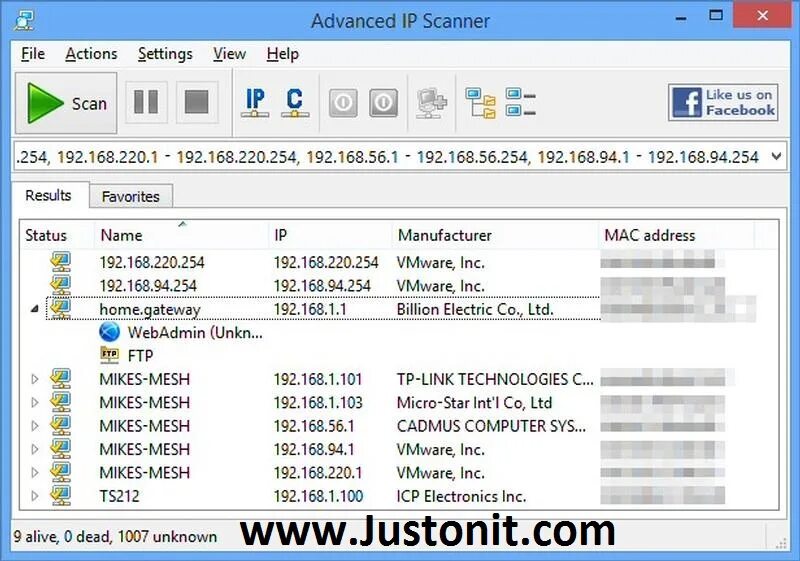Click Billion Electric Co., Ltd. manufacturer cell
This screenshot has height=561, width=800.
pyautogui.click(x=475, y=309)
